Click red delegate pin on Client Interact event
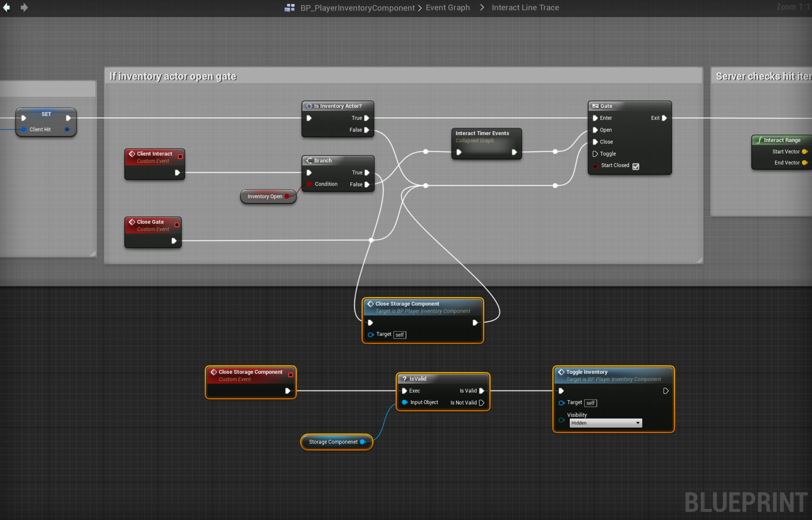The image size is (812, 520). click(180, 157)
